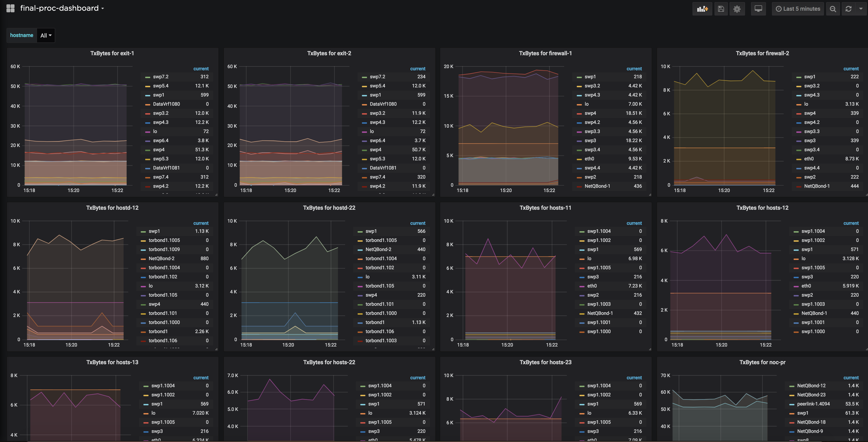Open TxBytes for exit-2 panel menu
868x442 pixels.
click(x=329, y=53)
